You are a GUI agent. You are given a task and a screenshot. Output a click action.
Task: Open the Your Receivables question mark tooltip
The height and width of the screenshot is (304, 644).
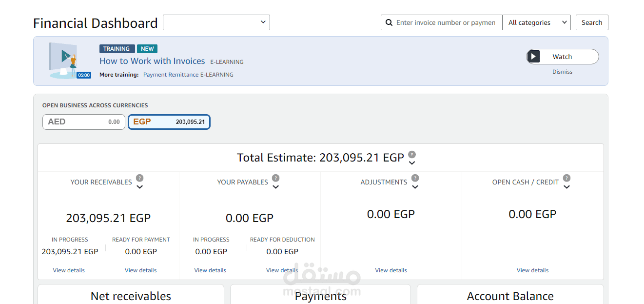(140, 178)
